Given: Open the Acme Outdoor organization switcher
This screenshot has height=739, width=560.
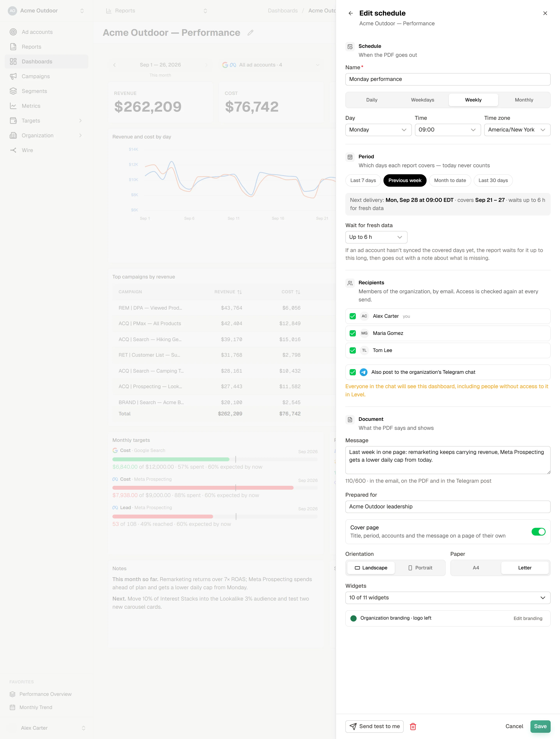Looking at the screenshot, I should tap(46, 11).
